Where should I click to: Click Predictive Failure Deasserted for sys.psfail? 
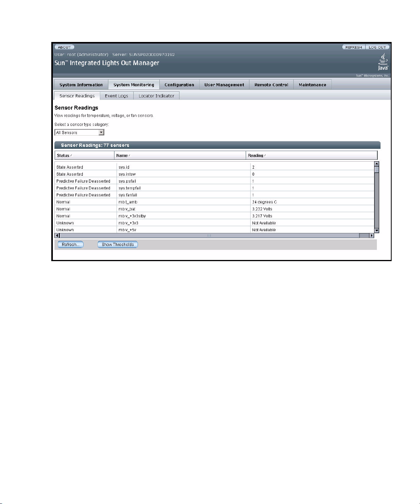(83, 181)
